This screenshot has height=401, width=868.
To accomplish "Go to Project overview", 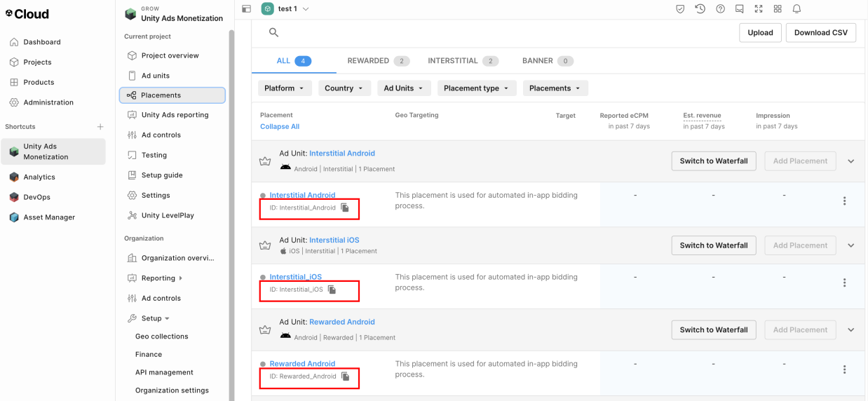I will click(x=170, y=55).
